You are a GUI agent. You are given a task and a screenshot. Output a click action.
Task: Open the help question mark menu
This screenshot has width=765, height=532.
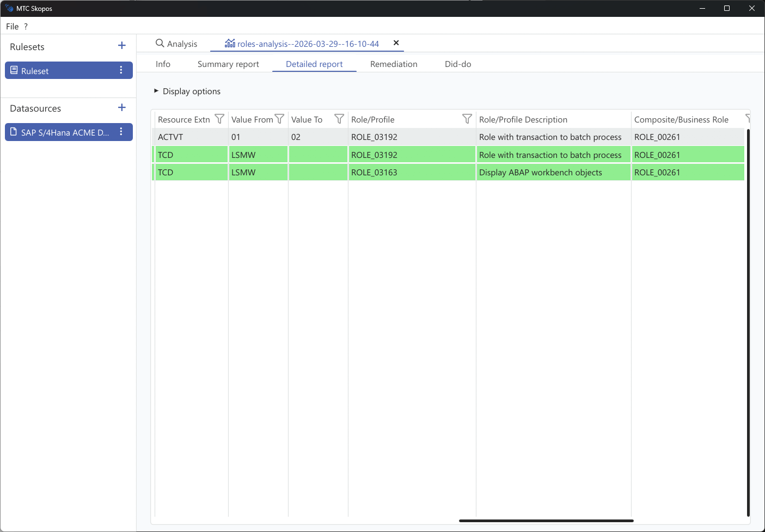click(25, 26)
